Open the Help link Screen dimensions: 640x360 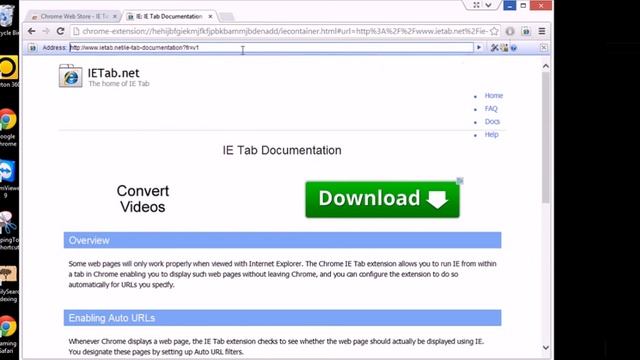491,134
